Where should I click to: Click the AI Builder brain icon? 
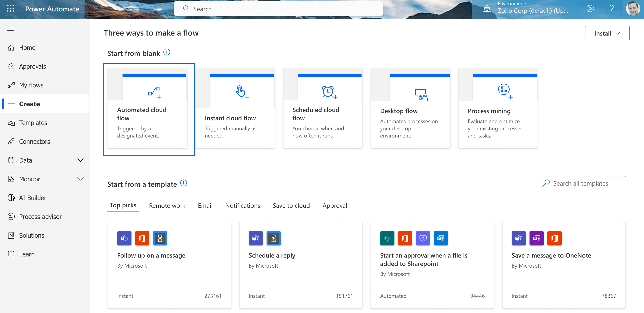click(x=11, y=197)
